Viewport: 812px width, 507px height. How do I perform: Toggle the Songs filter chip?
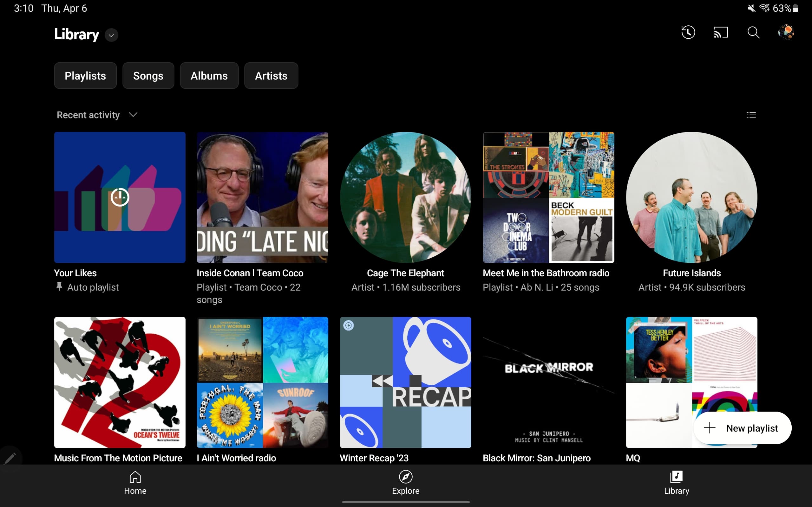[148, 75]
